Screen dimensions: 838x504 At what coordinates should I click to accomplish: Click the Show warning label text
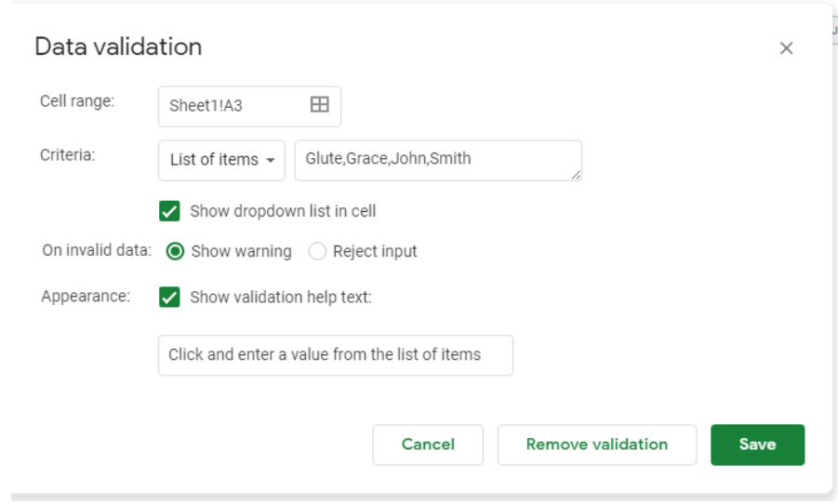[x=242, y=252]
